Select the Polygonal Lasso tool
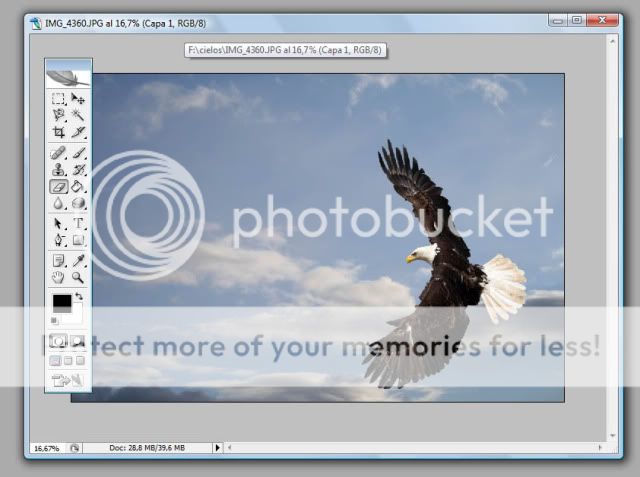 click(58, 115)
